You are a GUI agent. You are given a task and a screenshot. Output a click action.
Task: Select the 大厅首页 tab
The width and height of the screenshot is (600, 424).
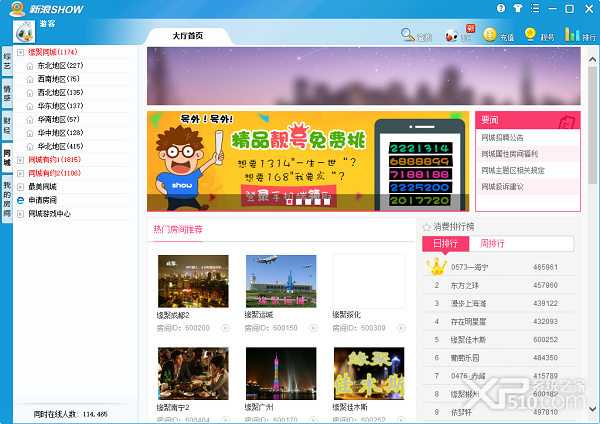[x=188, y=36]
